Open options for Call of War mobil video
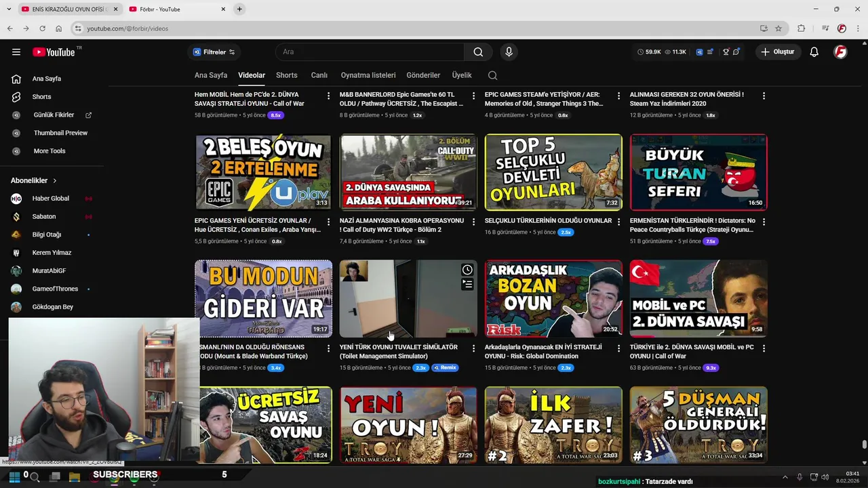Image resolution: width=868 pixels, height=488 pixels. click(x=764, y=348)
